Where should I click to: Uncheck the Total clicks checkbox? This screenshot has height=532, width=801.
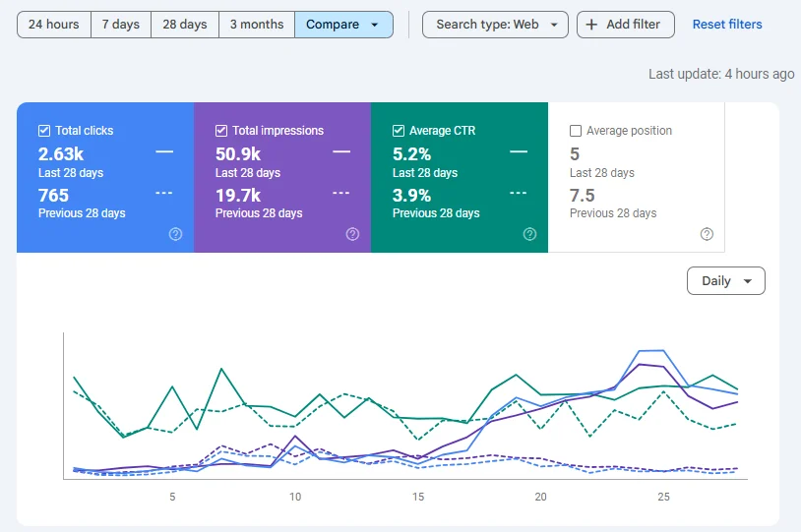(x=44, y=131)
